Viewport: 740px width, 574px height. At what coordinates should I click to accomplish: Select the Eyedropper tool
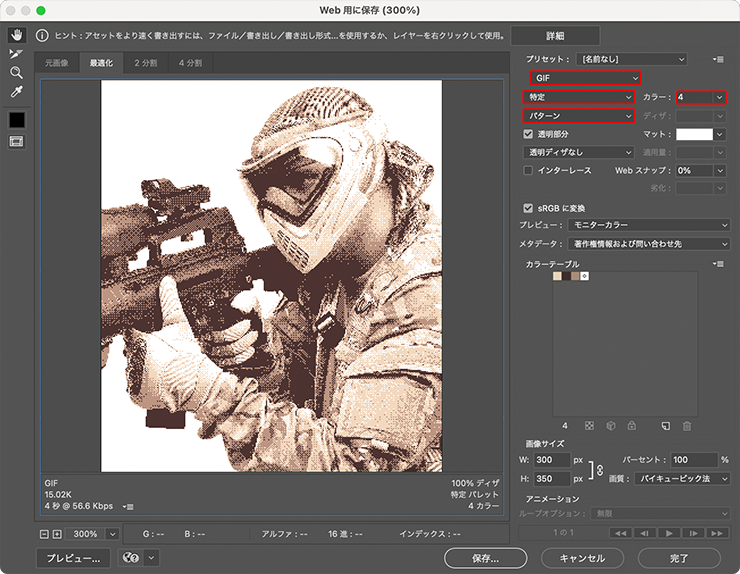(x=16, y=92)
